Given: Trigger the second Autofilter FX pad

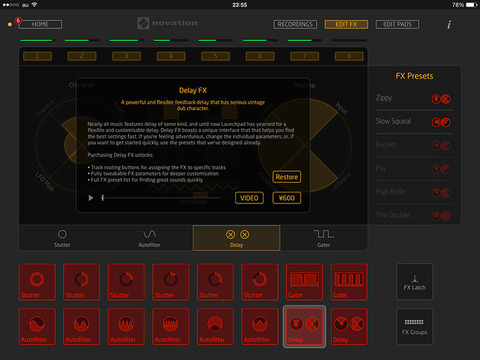Looking at the screenshot, I should (82, 326).
